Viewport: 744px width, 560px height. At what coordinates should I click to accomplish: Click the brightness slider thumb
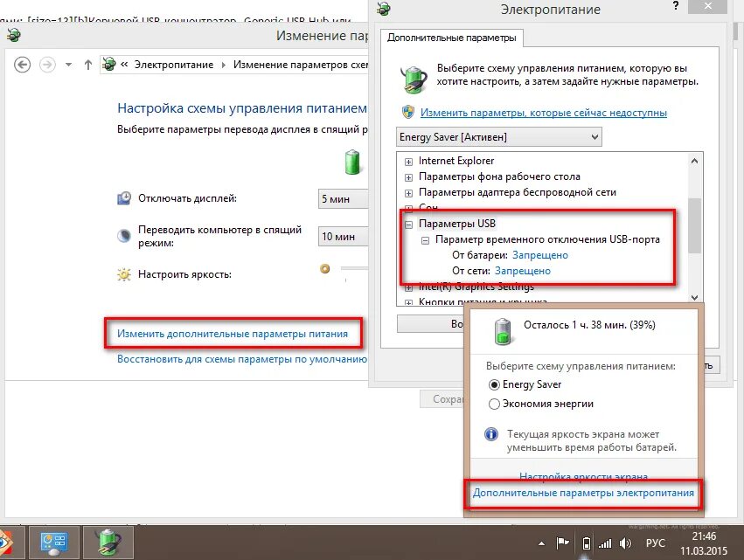tap(325, 269)
